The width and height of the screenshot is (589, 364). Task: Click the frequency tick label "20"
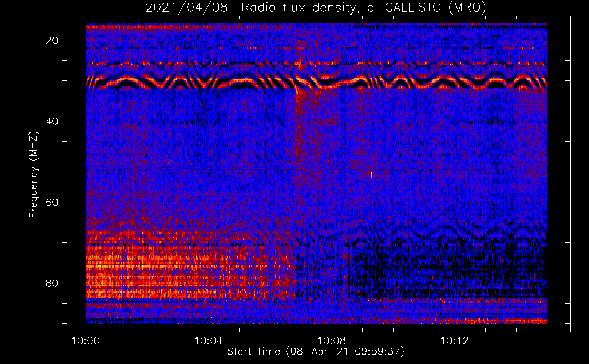point(52,40)
